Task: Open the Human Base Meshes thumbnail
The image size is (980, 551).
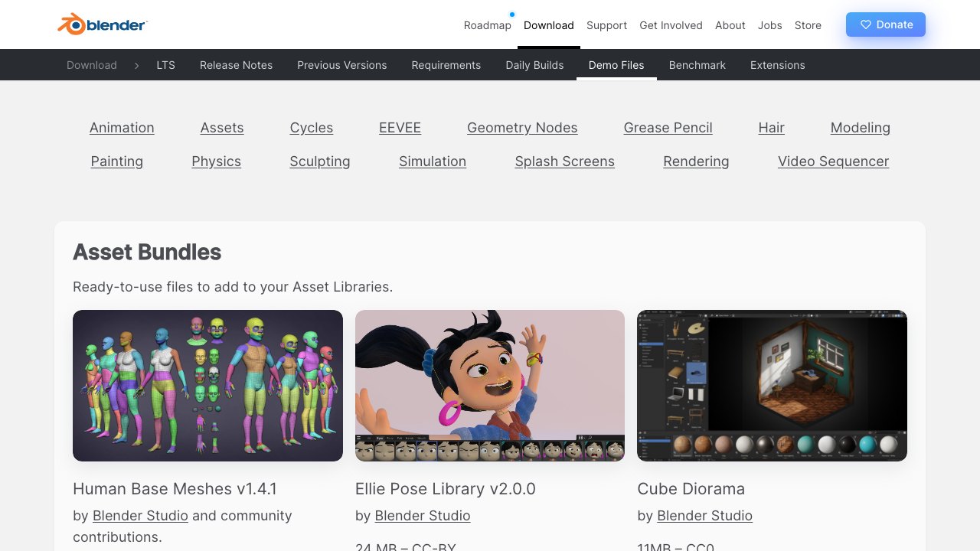Action: pyautogui.click(x=207, y=386)
